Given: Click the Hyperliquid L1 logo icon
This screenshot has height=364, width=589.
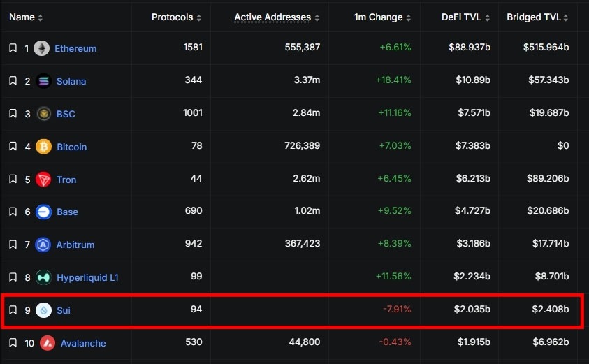Looking at the screenshot, I should click(43, 277).
